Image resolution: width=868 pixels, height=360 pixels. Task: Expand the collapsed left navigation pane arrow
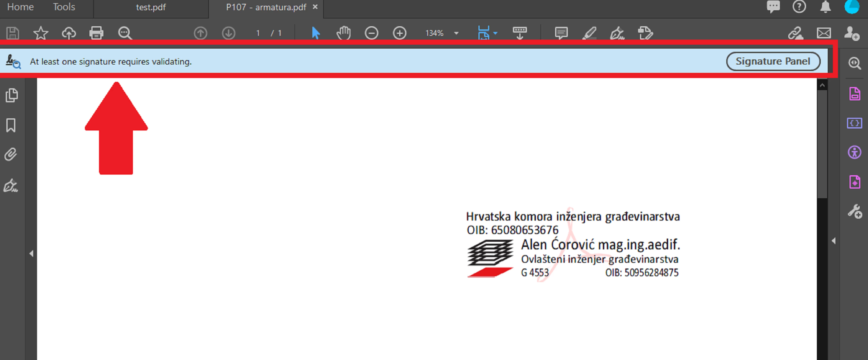[x=31, y=253]
